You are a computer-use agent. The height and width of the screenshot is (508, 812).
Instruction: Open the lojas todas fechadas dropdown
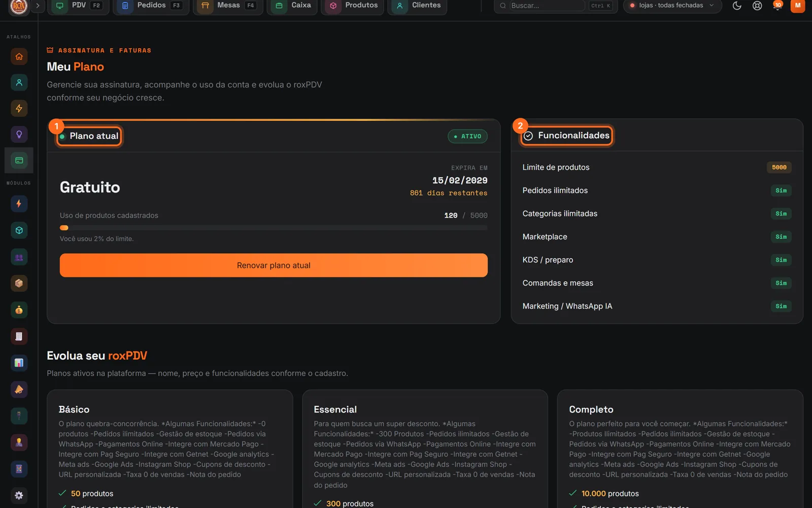click(672, 6)
